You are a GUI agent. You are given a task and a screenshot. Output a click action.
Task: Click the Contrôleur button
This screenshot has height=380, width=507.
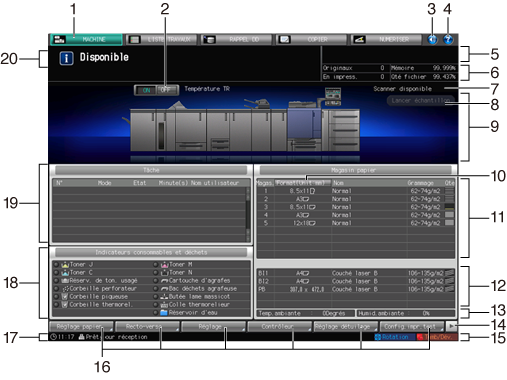pos(279,327)
